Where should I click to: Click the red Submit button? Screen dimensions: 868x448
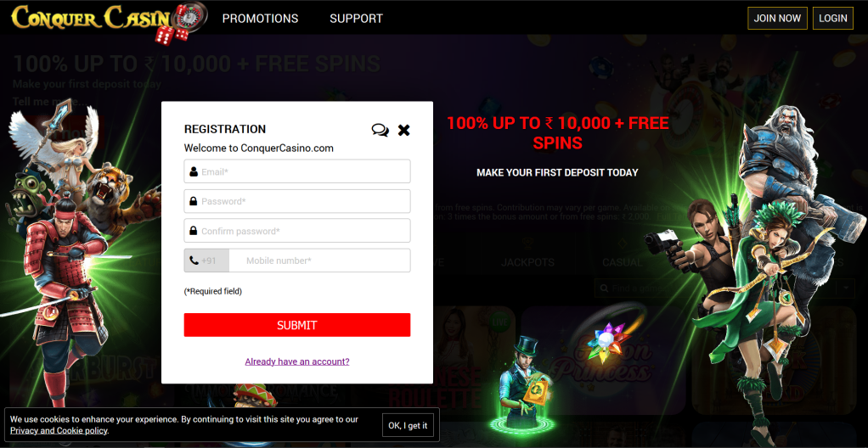coord(297,325)
